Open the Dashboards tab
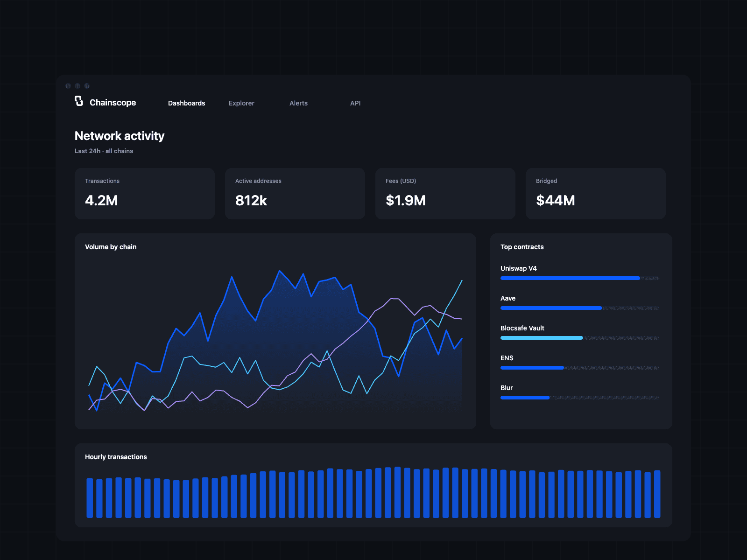This screenshot has height=560, width=747. [x=186, y=103]
